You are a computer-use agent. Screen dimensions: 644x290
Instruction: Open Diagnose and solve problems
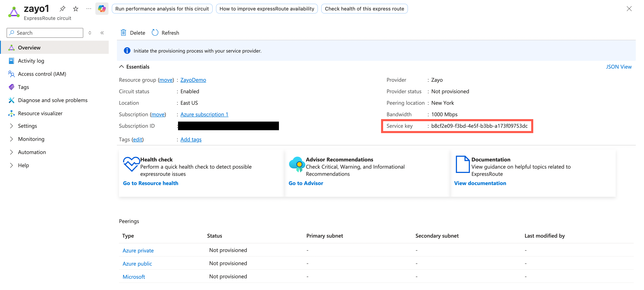click(53, 100)
